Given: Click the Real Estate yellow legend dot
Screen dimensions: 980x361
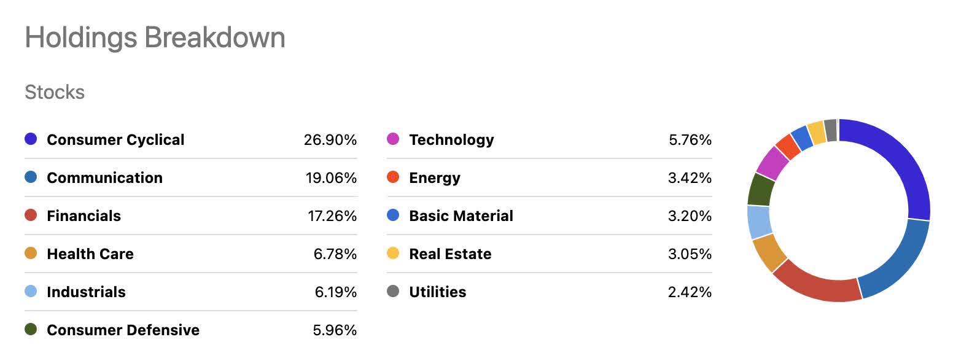Looking at the screenshot, I should (393, 254).
